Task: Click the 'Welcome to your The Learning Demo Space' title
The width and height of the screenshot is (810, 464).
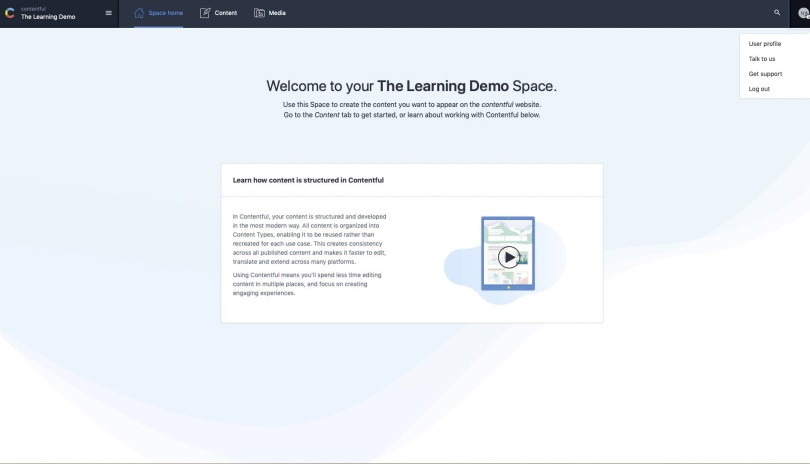Action: pyautogui.click(x=411, y=86)
